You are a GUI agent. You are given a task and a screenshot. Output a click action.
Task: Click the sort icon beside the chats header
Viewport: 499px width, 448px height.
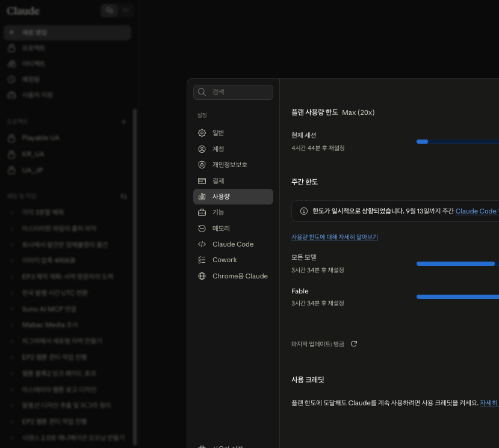click(x=124, y=197)
